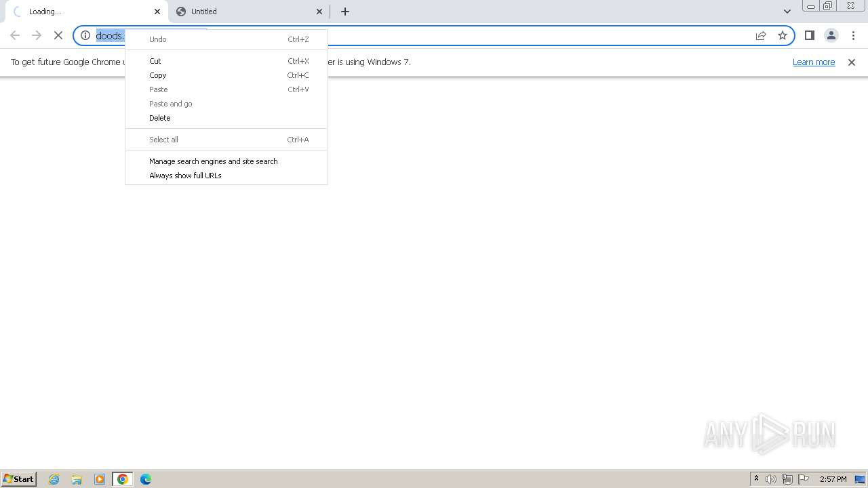Viewport: 868px width, 488px height.
Task: Switch to the Untitled tab
Action: [249, 12]
